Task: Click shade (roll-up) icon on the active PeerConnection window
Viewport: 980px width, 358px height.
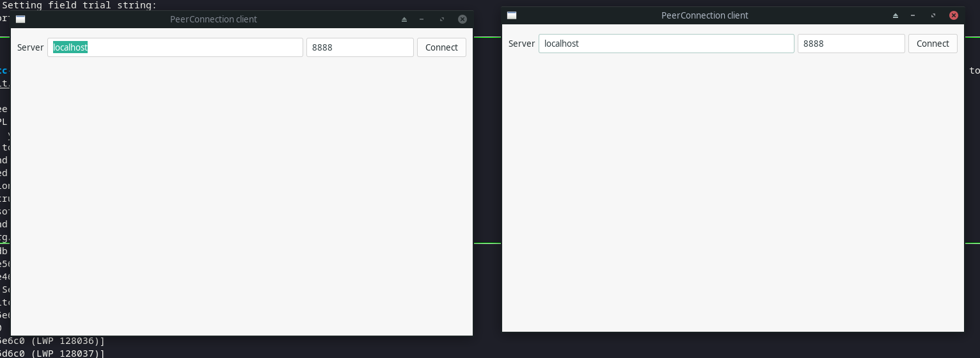Action: 896,15
